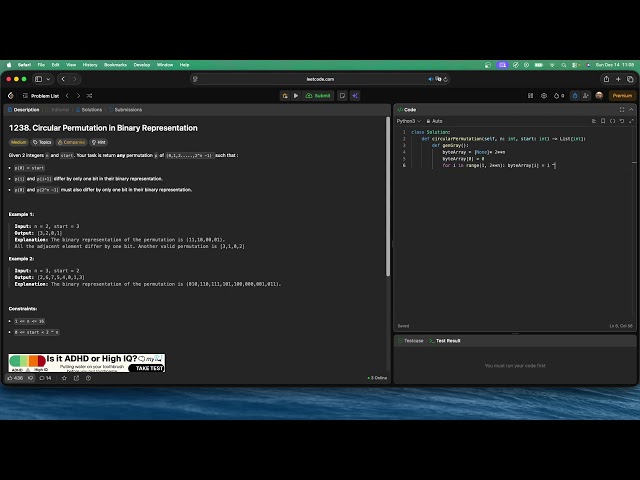Screen dimensions: 640x480
Task: Click the debugger icon beside Run
Action: click(285, 96)
